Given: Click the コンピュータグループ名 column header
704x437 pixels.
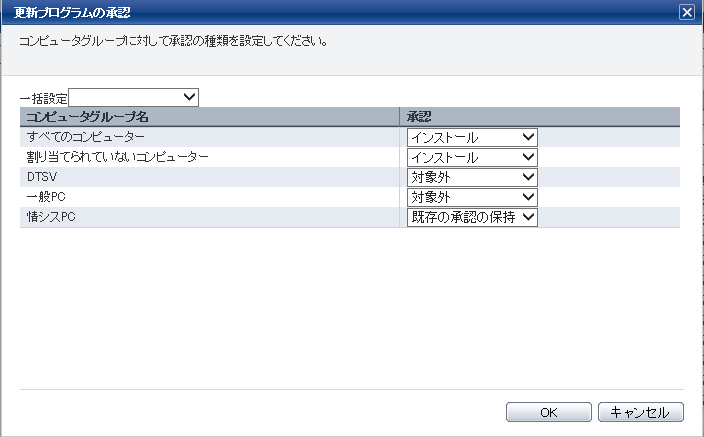Looking at the screenshot, I should point(210,117).
